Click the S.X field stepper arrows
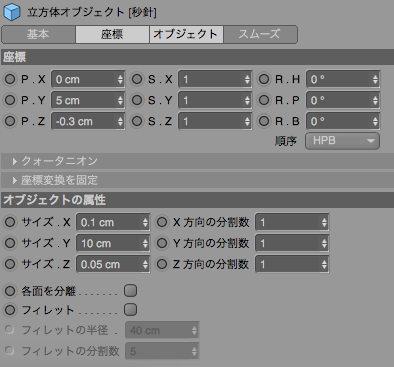 [247, 79]
